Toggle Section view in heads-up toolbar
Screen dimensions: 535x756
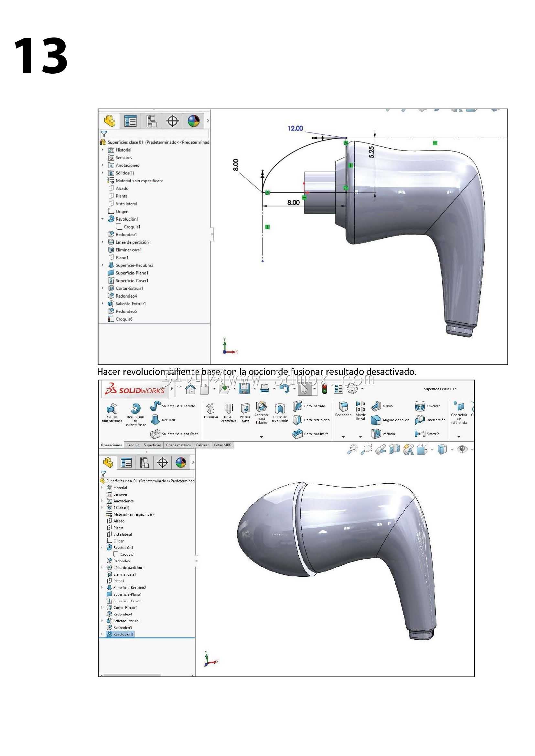394,449
